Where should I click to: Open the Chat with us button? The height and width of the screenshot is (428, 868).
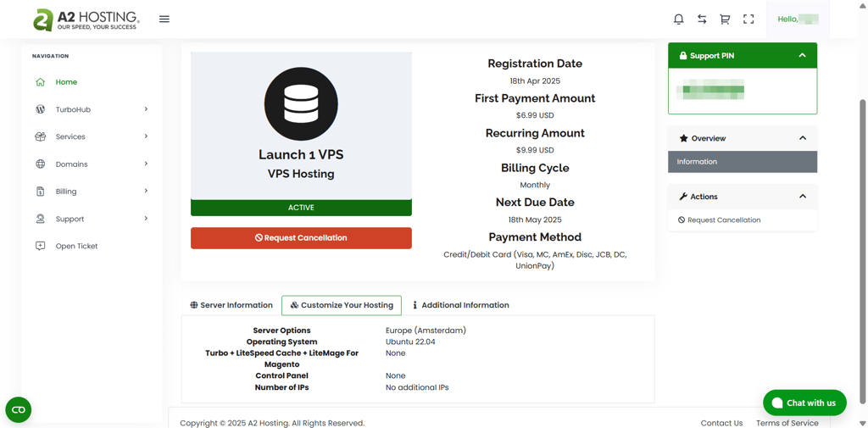[x=804, y=403]
